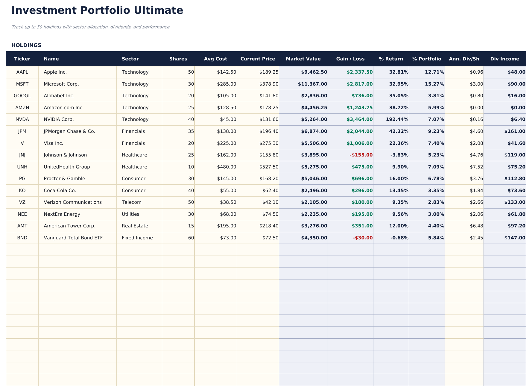Select the Fixed Income sector cell
Image resolution: width=532 pixels, height=392 pixels.
point(137,238)
